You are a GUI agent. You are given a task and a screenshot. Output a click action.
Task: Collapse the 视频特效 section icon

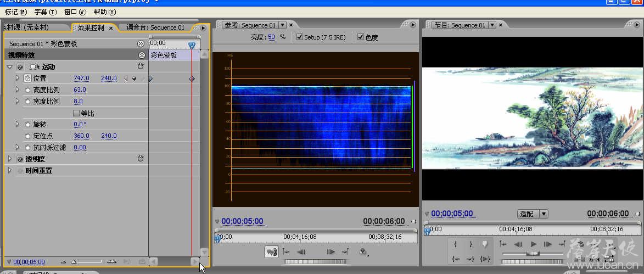pos(142,55)
